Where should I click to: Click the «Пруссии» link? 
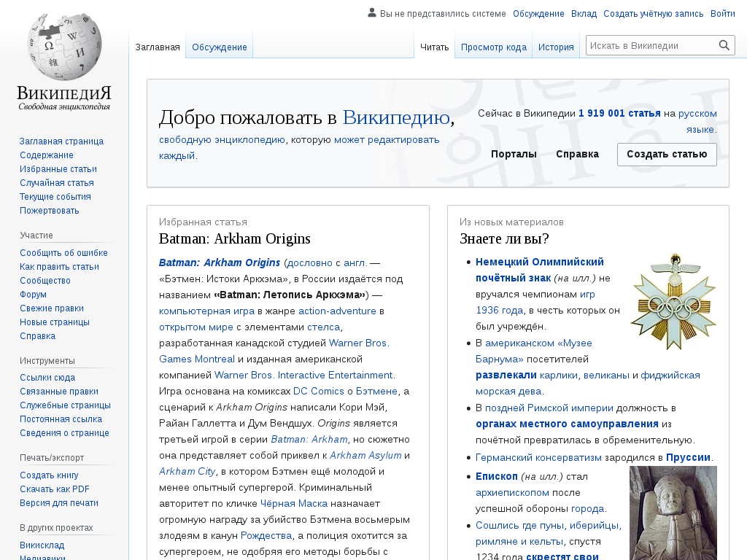(x=689, y=458)
